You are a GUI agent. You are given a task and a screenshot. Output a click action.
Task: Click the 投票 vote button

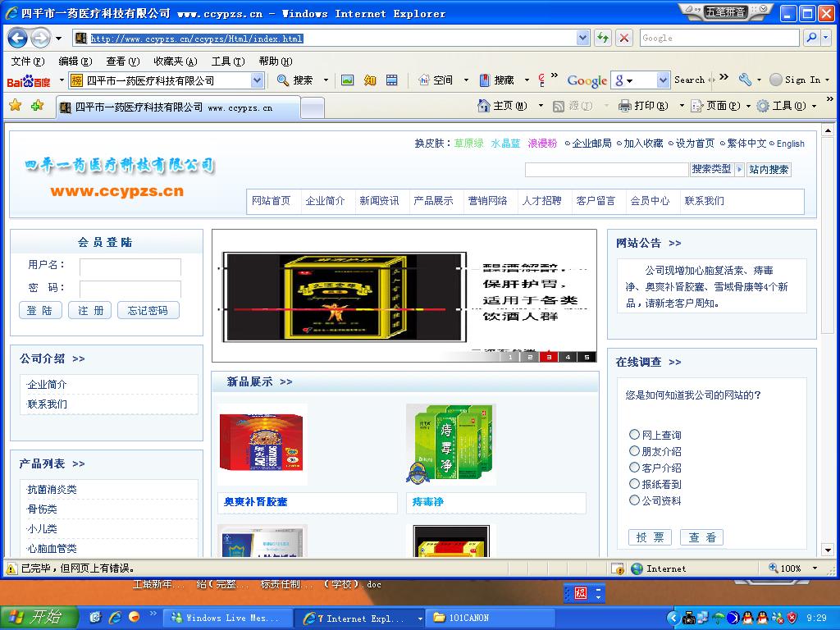point(650,537)
